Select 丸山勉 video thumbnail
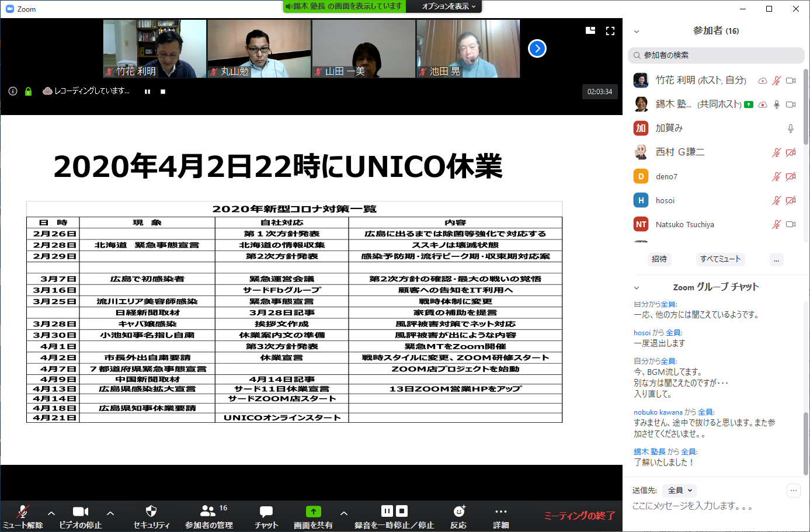This screenshot has width=810, height=532. coord(259,48)
